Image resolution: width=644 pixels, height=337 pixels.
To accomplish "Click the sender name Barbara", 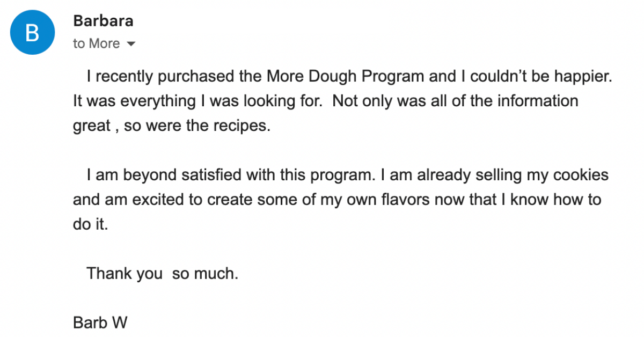I will [103, 21].
